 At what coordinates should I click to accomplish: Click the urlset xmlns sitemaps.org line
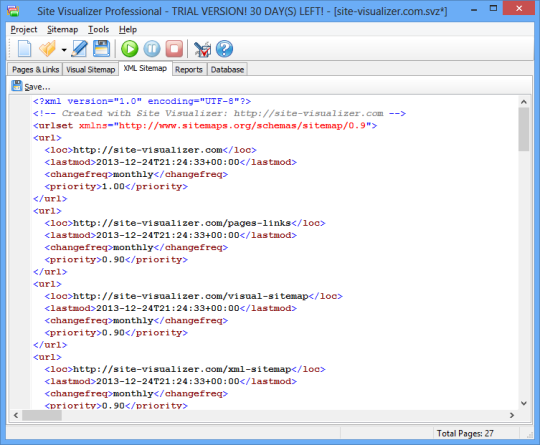(205, 125)
